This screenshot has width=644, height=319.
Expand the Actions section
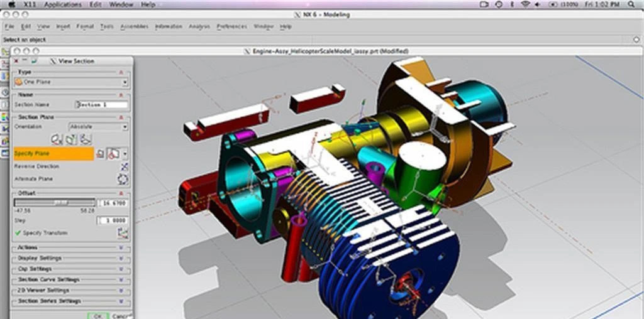[121, 247]
